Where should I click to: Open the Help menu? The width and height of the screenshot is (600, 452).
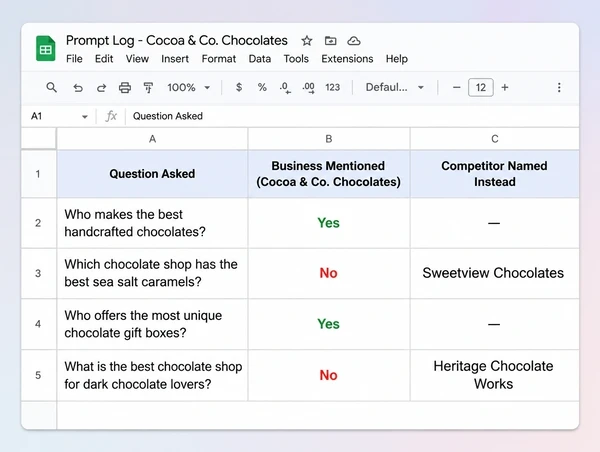[x=396, y=59]
